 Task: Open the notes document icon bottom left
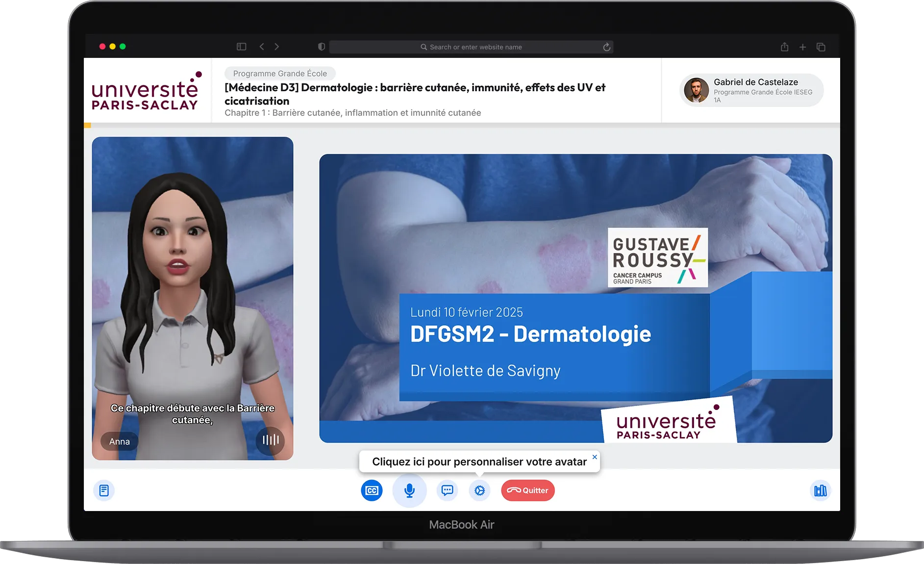click(104, 490)
